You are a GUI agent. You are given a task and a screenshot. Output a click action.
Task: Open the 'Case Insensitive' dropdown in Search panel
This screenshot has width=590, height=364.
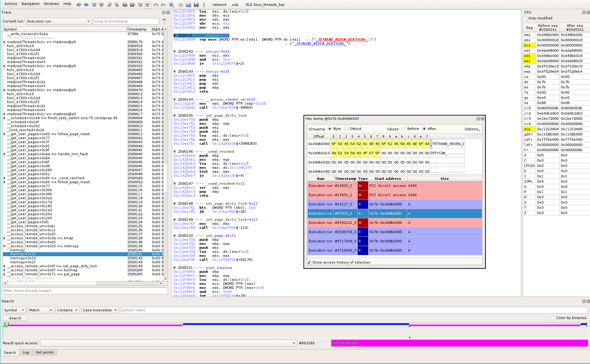[x=100, y=310]
